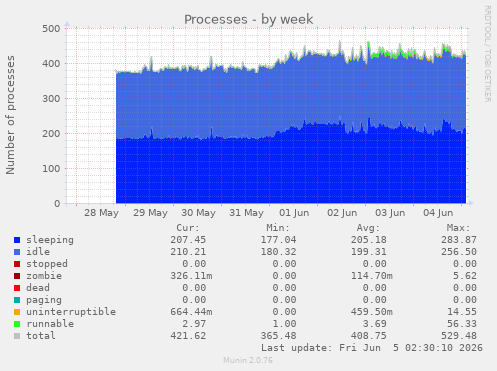Viewport: 497px width, 371px height.
Task: Click the 'Munin 2.0.76' footer text
Action: (x=248, y=360)
